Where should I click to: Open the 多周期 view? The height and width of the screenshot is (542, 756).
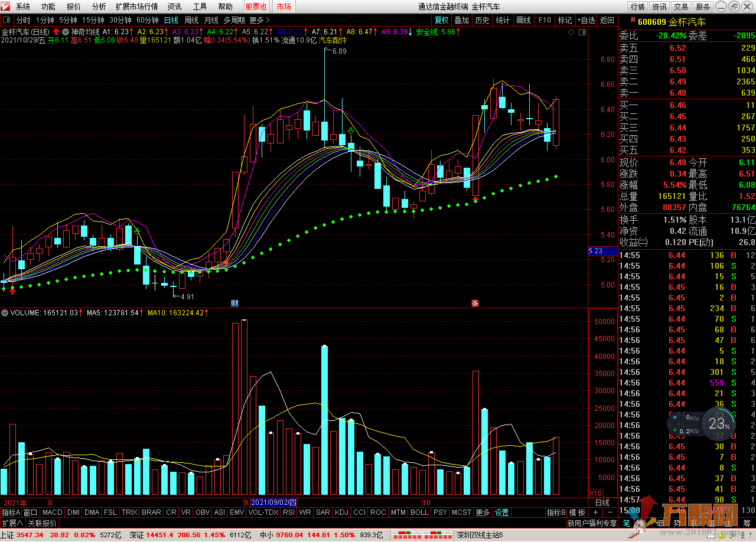[x=234, y=20]
